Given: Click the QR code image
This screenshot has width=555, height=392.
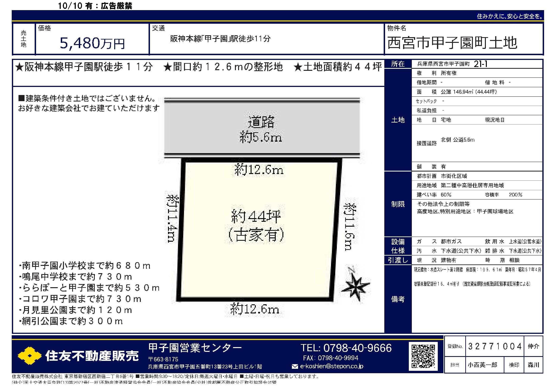Looking at the screenshot, I should 423,356.
